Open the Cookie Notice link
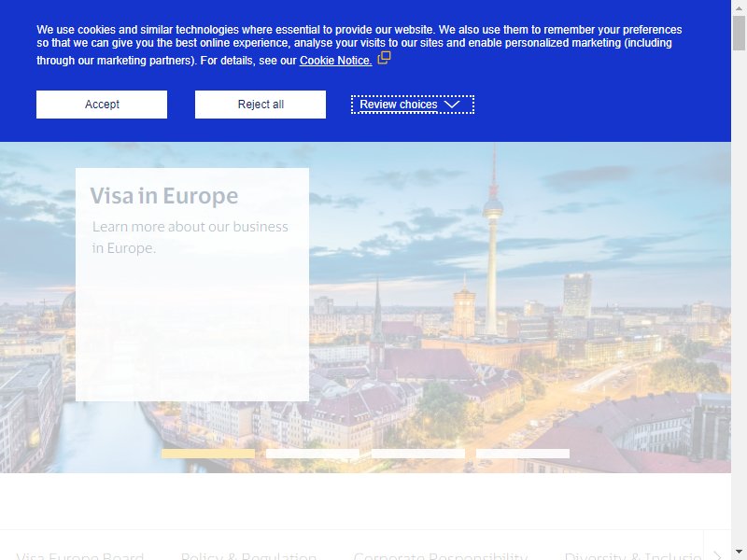Viewport: 747px width, 560px height. (335, 61)
